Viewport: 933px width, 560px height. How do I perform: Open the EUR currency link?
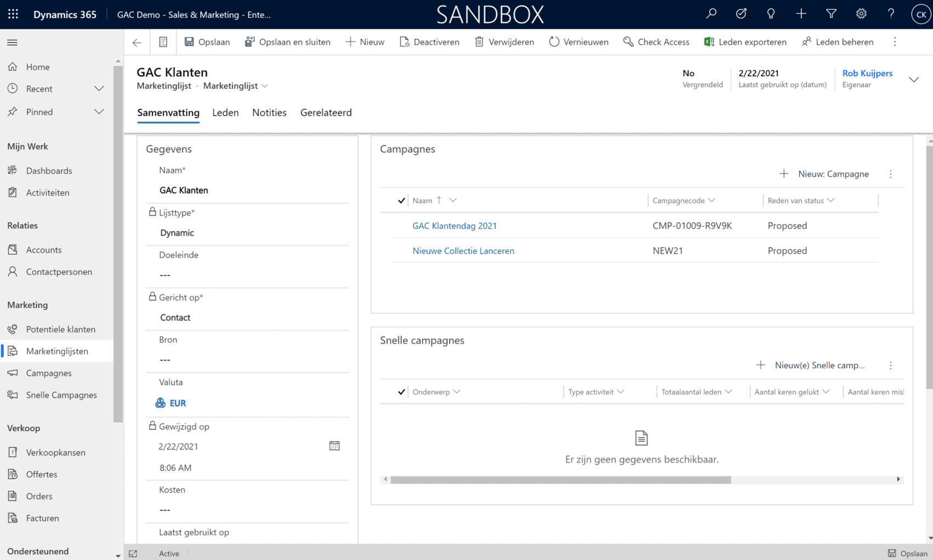pos(178,403)
